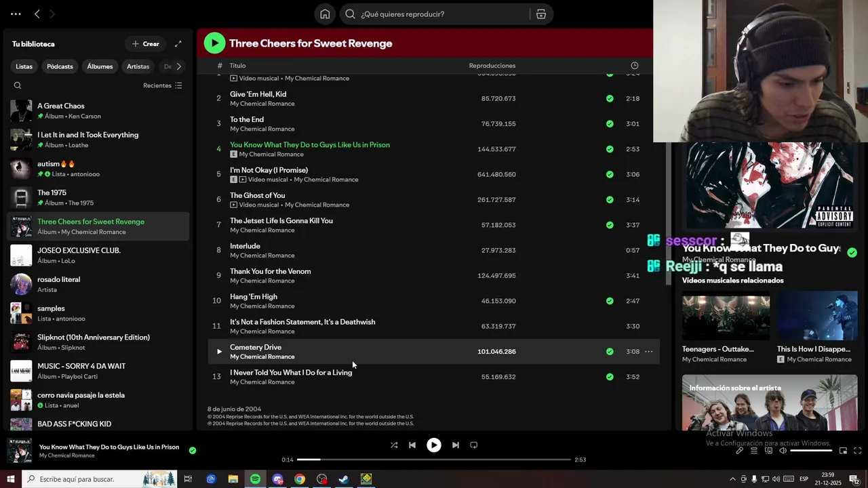
Task: Click the library search magnifier icon
Action: tap(18, 85)
